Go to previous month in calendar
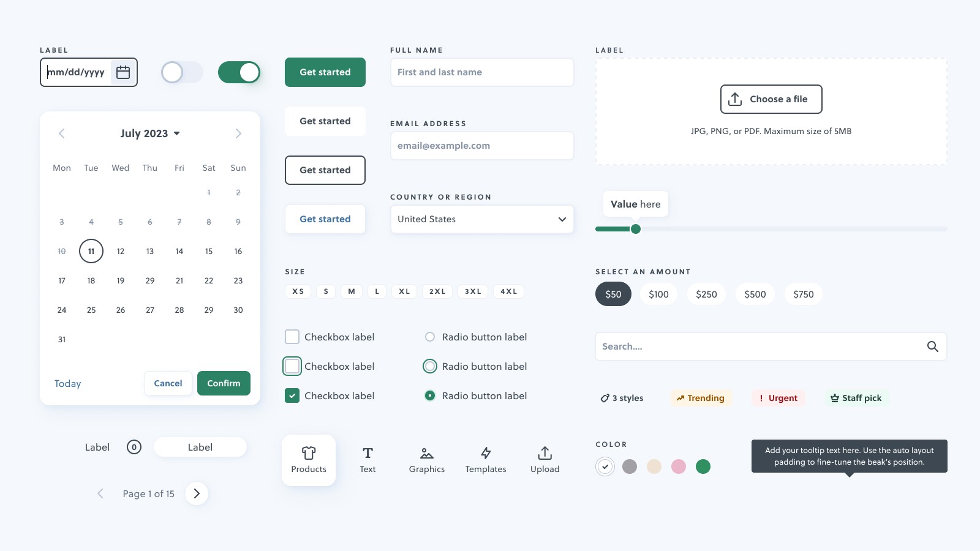Image resolution: width=980 pixels, height=551 pixels. coord(62,133)
